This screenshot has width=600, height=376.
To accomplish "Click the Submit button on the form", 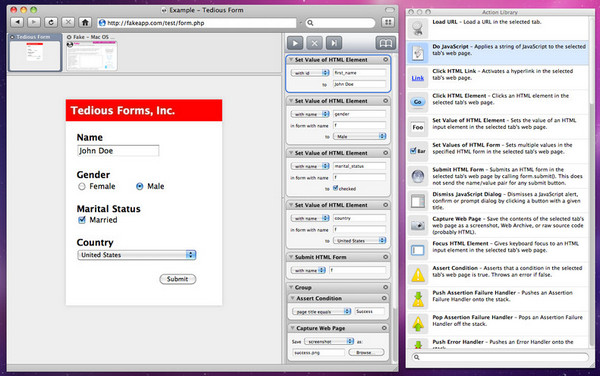I will 178,279.
